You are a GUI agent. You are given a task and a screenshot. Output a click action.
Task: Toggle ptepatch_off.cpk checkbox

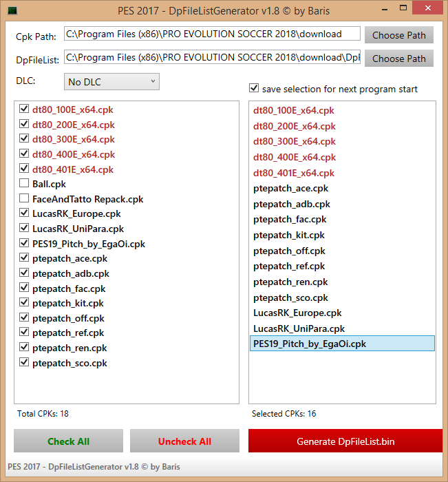tap(24, 317)
